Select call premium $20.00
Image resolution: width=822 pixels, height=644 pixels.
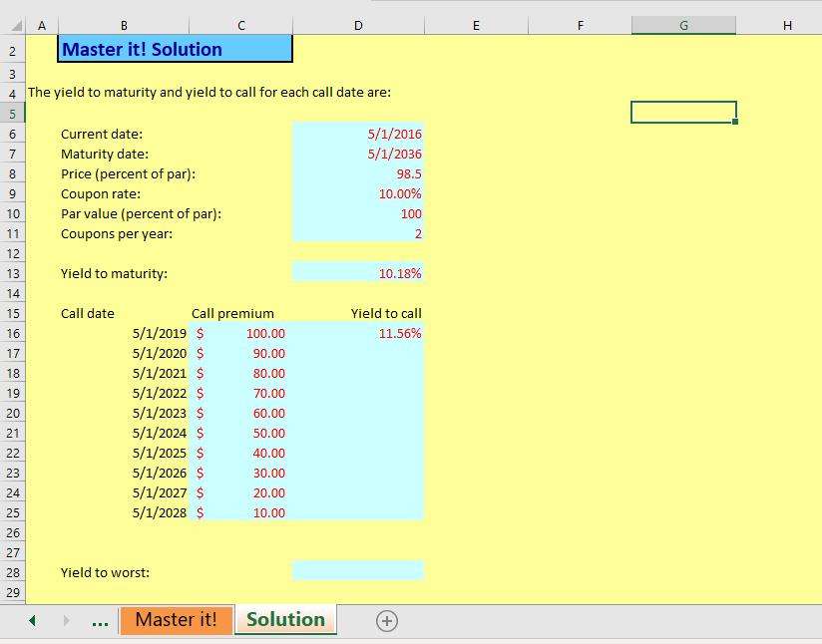(241, 492)
